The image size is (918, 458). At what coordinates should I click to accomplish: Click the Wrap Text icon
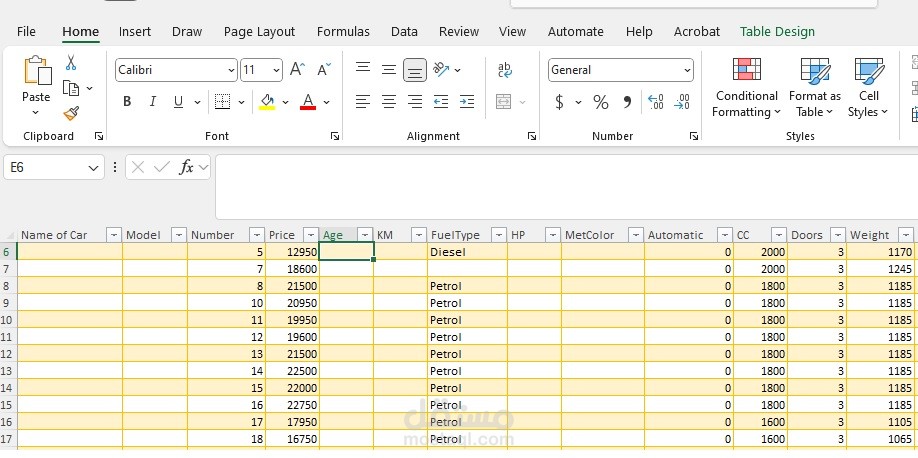pyautogui.click(x=505, y=70)
